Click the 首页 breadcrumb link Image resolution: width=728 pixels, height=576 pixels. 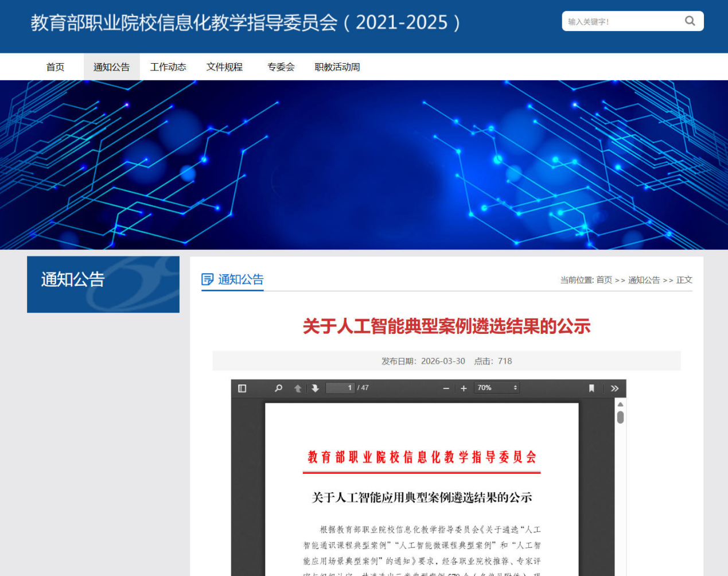coord(604,280)
